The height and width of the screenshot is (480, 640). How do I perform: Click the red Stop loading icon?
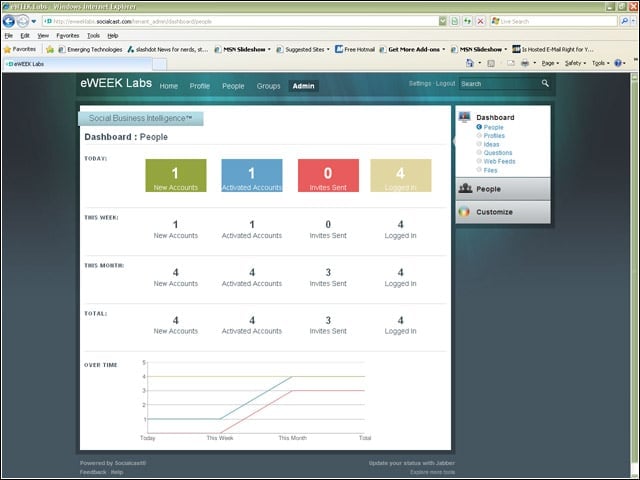480,21
